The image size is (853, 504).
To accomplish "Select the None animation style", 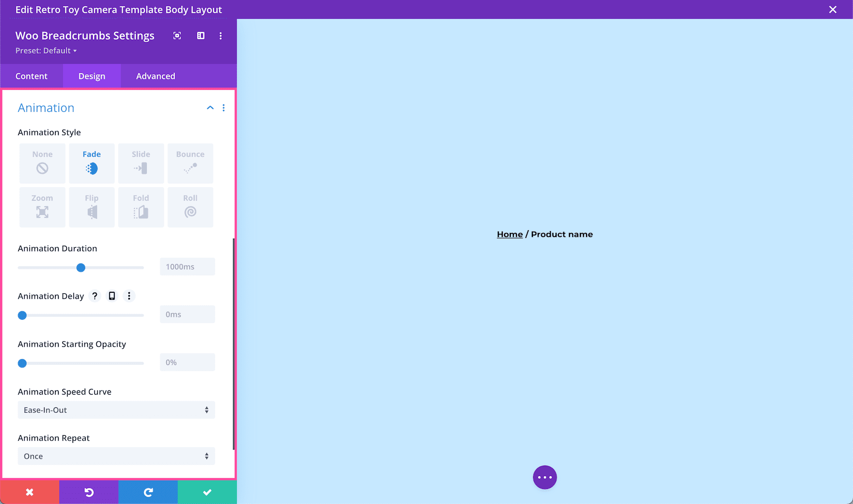I will (x=42, y=163).
